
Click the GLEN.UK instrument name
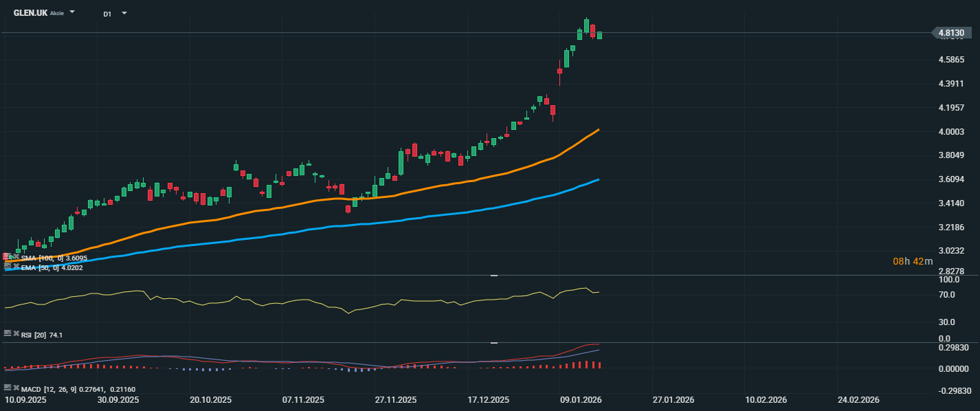(30, 13)
